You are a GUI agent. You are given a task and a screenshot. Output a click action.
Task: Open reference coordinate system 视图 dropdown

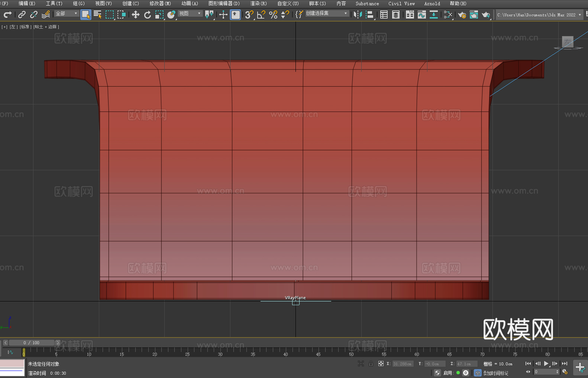point(190,13)
